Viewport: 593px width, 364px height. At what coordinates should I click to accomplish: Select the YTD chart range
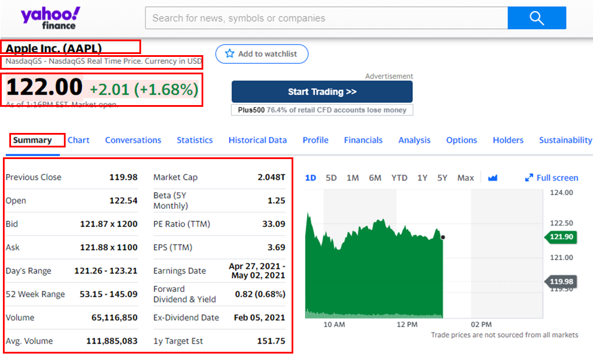[399, 178]
